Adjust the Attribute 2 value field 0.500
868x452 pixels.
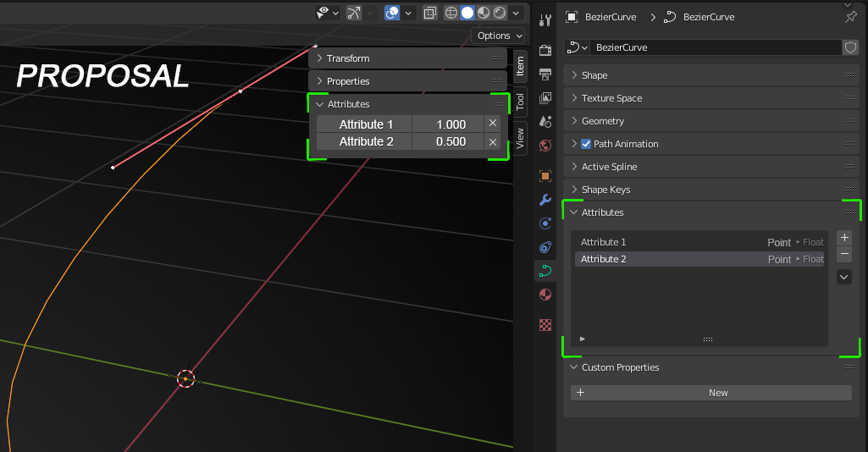(x=448, y=141)
